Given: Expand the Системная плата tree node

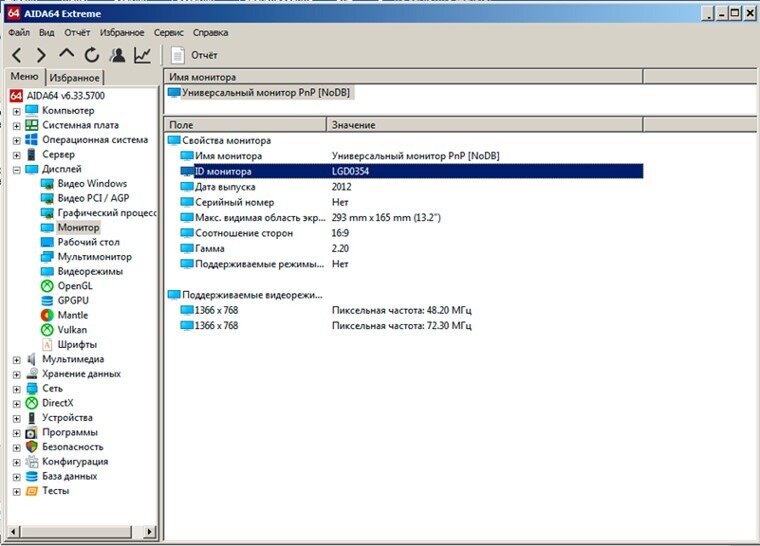Looking at the screenshot, I should point(16,126).
